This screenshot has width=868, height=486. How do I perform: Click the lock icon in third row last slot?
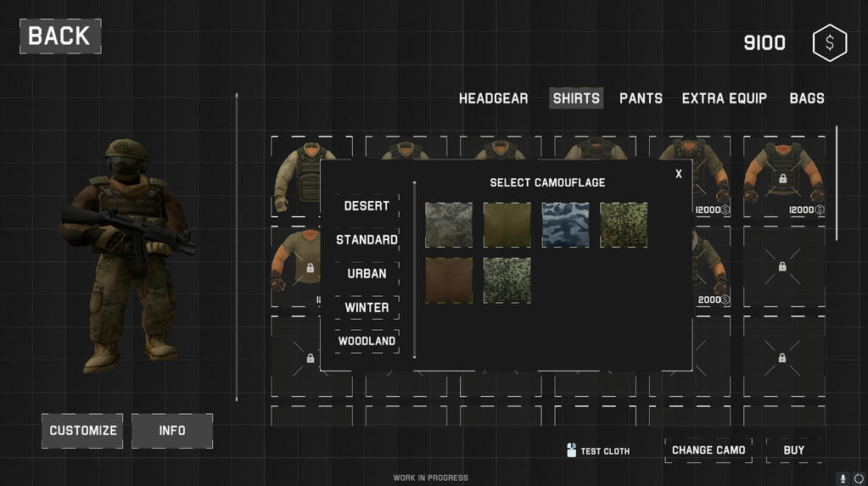(782, 358)
